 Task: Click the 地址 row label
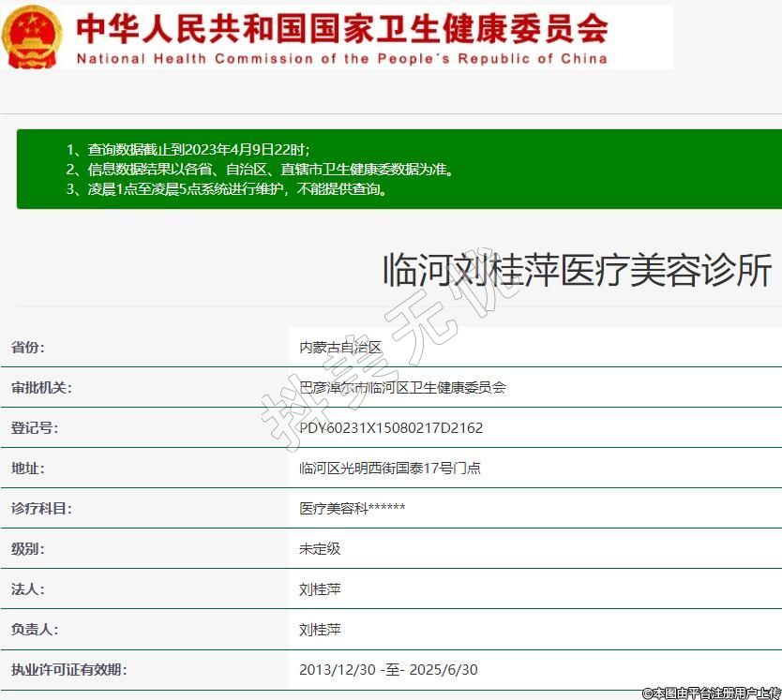pos(28,469)
